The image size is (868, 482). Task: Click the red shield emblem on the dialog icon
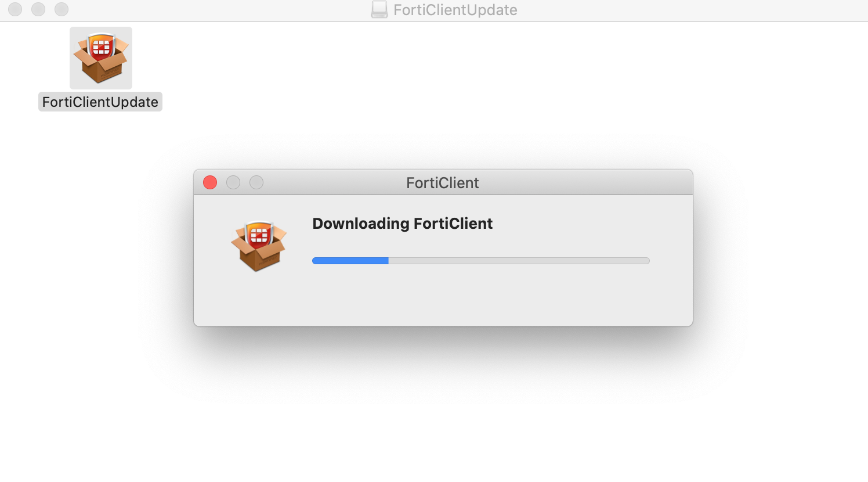point(259,235)
